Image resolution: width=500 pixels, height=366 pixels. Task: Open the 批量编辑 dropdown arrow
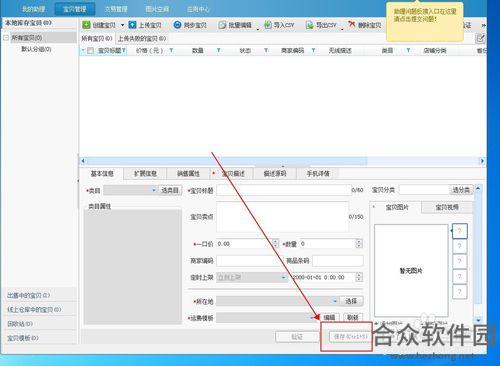[x=258, y=29]
